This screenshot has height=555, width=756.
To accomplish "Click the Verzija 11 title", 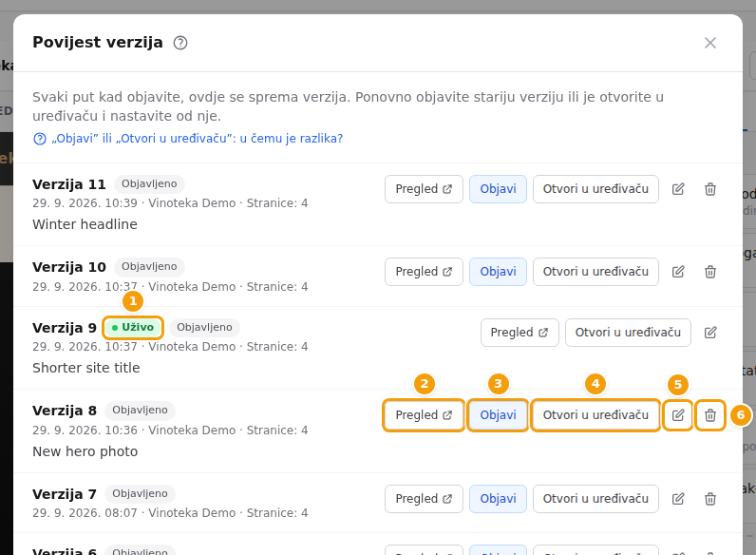I will pyautogui.click(x=69, y=184).
